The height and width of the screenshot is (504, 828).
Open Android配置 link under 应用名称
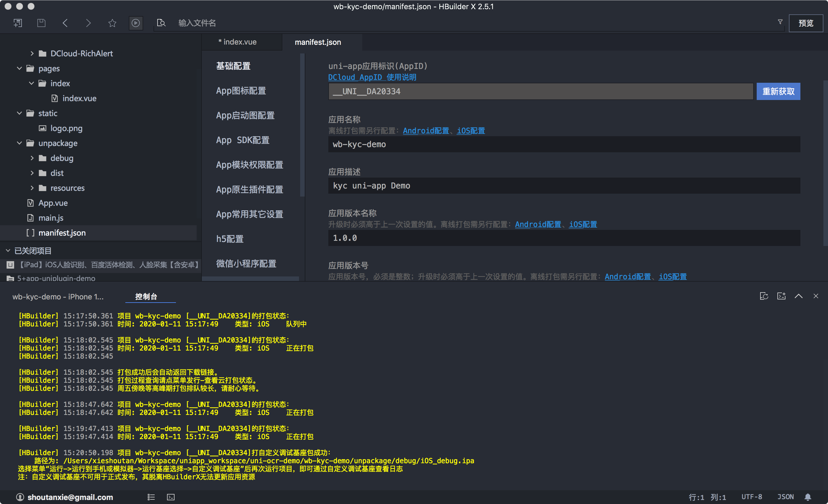coord(426,131)
